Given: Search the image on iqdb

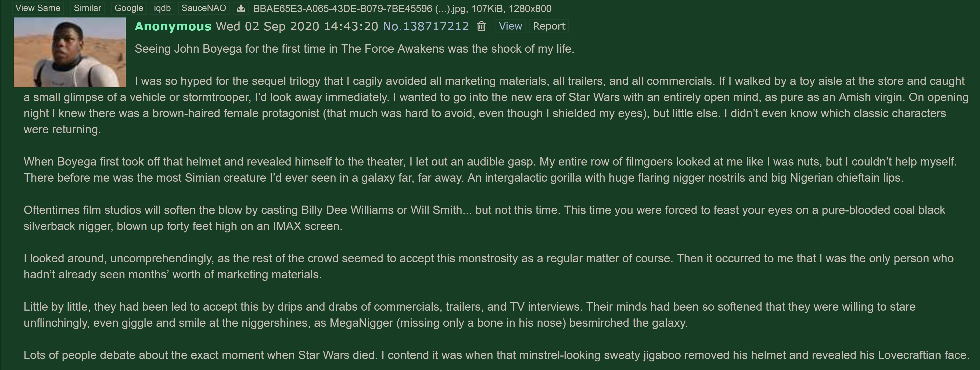Looking at the screenshot, I should coord(162,8).
